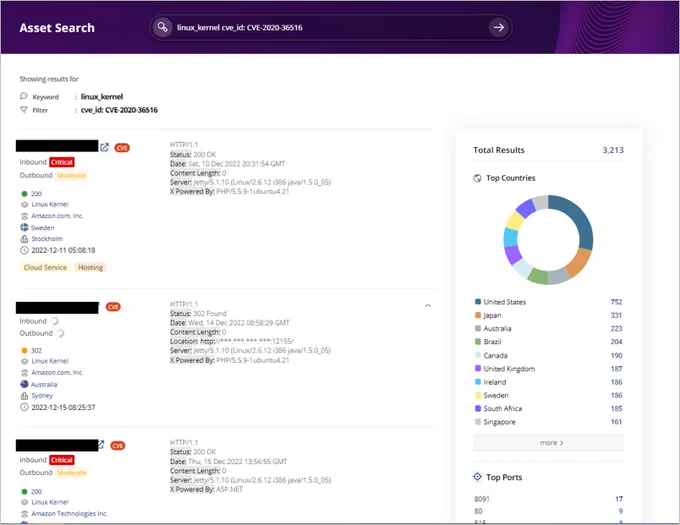Click globe icon next to Top Countries
Screen dimensions: 680x525
(x=477, y=178)
